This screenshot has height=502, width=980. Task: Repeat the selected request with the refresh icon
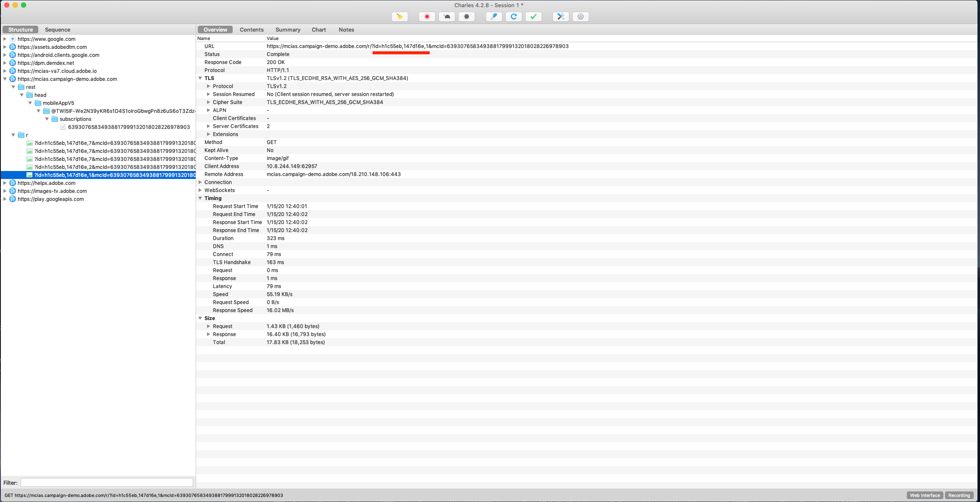(513, 17)
